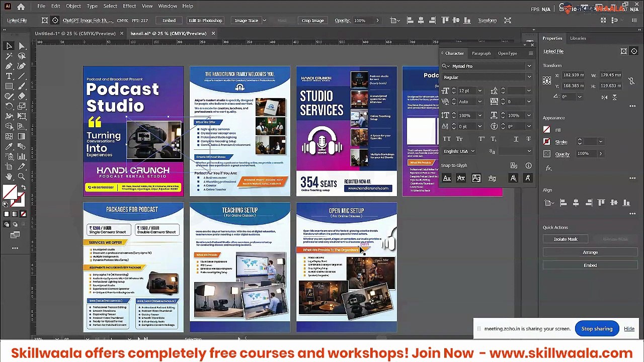Click the Embed button in control bar
Image resolution: width=644 pixels, height=362 pixels.
point(169,21)
